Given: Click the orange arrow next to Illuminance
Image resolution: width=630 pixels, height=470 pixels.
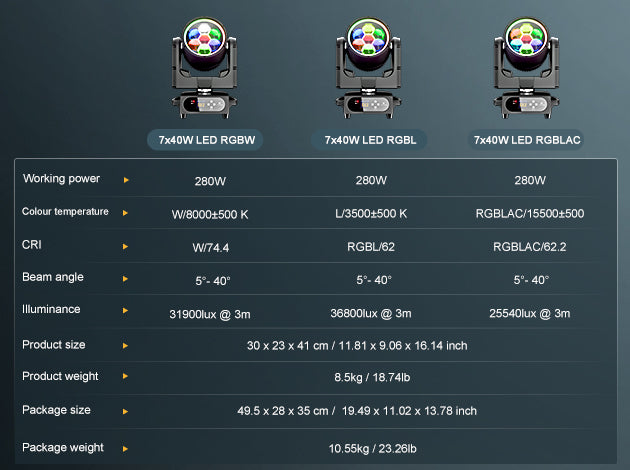Looking at the screenshot, I should click(126, 311).
